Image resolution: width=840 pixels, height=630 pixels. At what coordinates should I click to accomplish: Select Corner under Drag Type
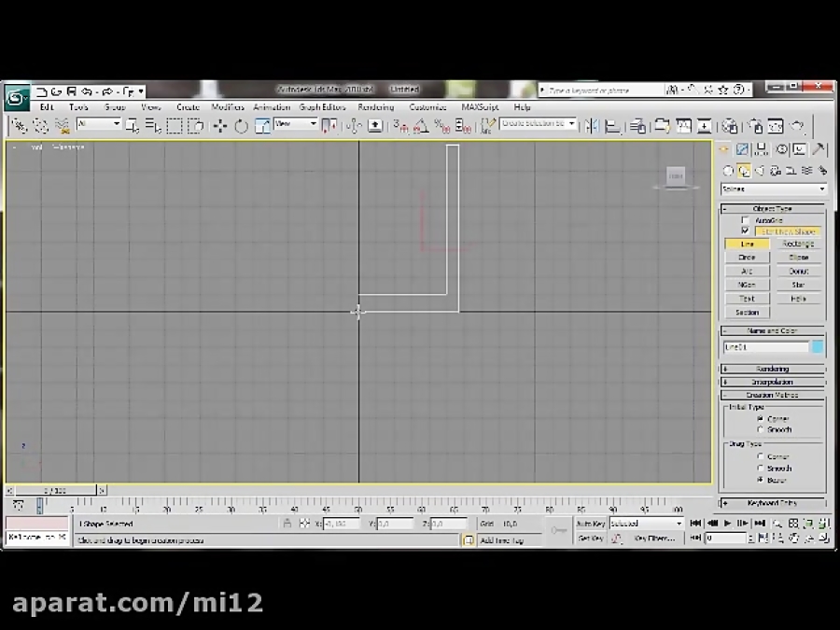pyautogui.click(x=762, y=457)
